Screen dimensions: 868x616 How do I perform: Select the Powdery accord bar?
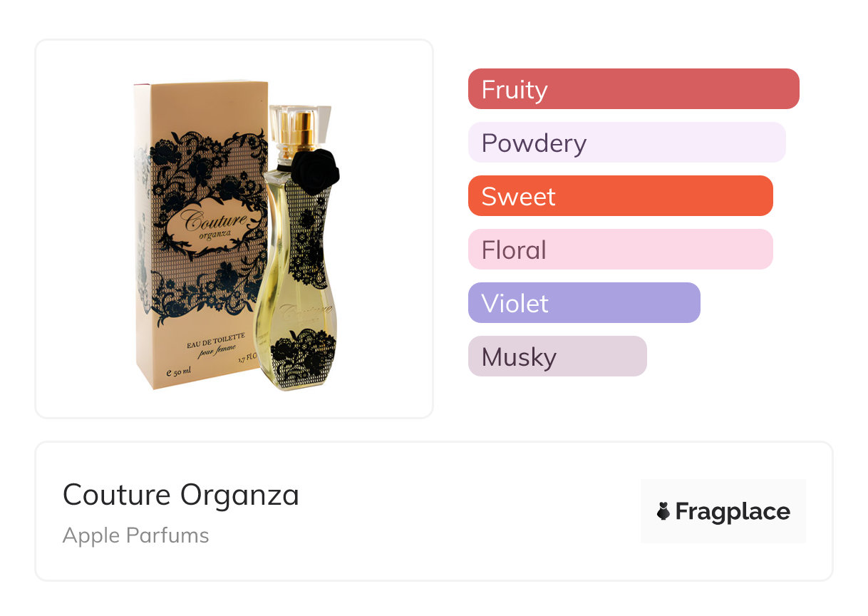[x=626, y=143]
